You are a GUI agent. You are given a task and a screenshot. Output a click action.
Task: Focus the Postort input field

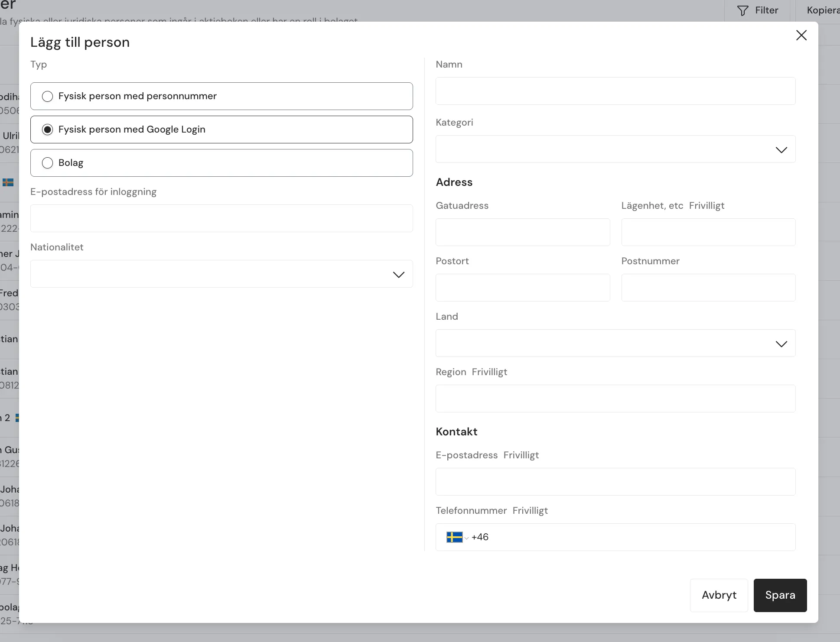[x=522, y=288]
